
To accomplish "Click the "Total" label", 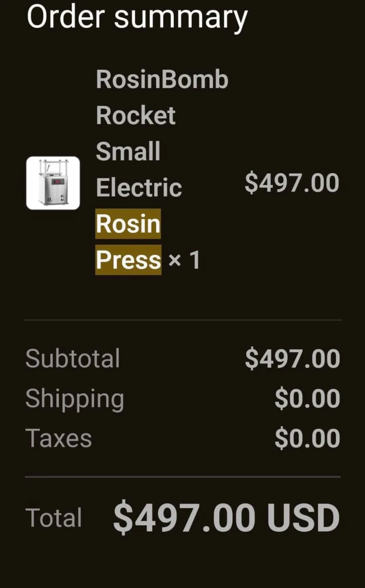I will tap(54, 518).
